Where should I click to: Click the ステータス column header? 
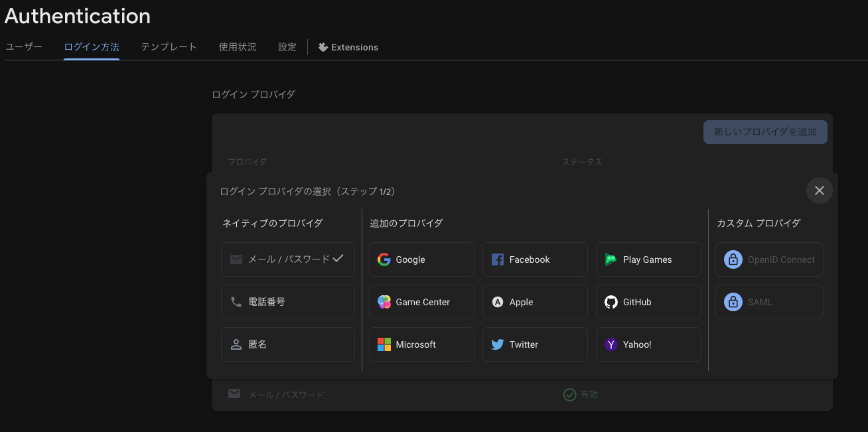[582, 162]
